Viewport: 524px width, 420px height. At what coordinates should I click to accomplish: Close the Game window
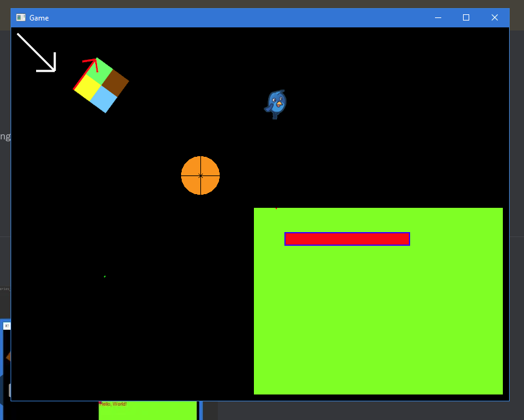(x=495, y=17)
